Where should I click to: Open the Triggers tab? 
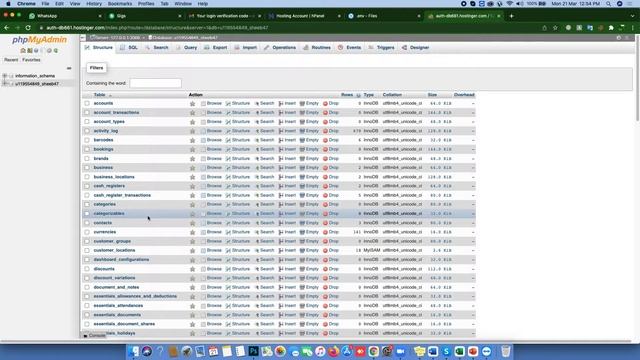pyautogui.click(x=382, y=48)
